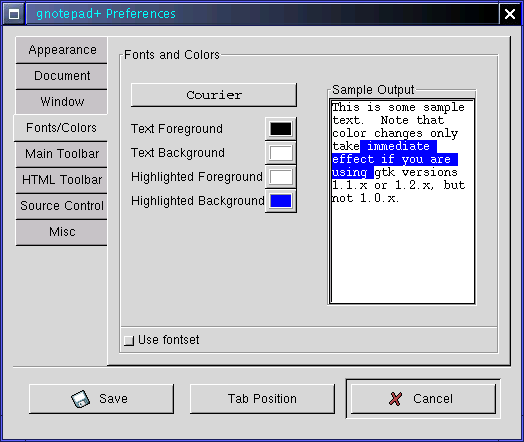
Task: Open the Courier font selector button
Action: (214, 95)
